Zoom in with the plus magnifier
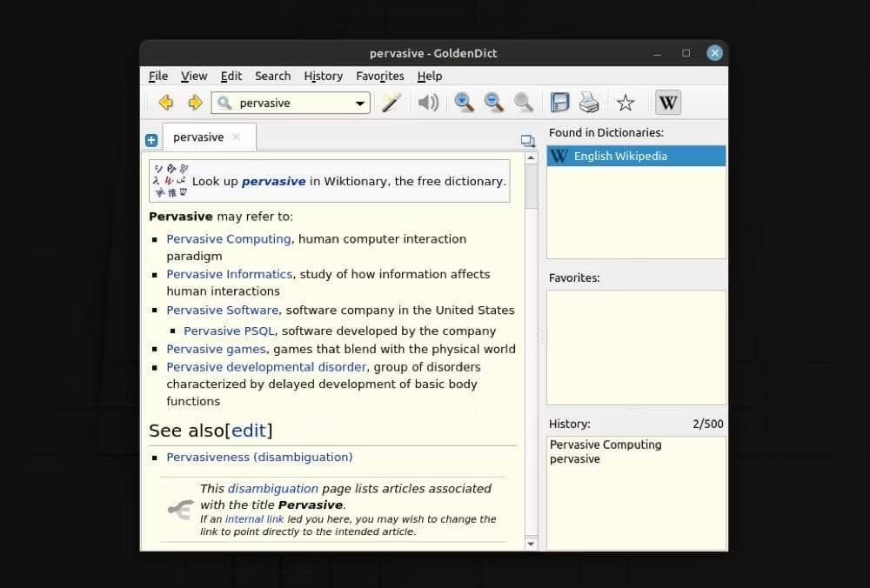This screenshot has width=870, height=588. point(465,103)
